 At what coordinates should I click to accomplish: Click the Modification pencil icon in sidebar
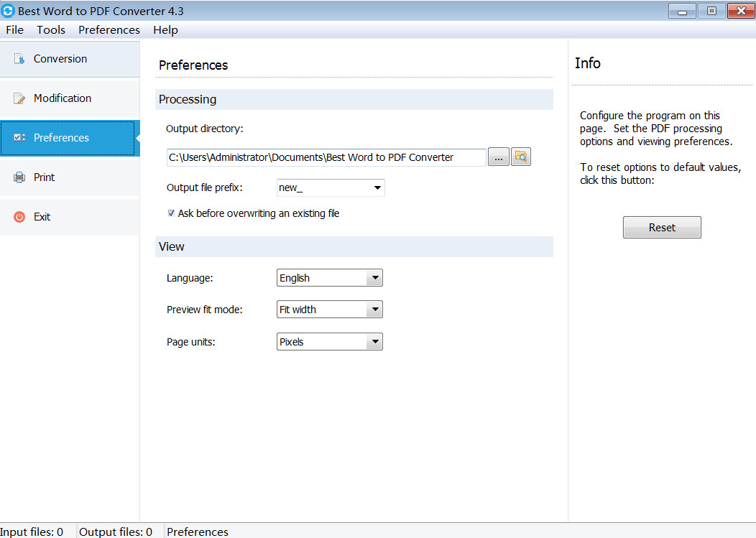tap(19, 98)
